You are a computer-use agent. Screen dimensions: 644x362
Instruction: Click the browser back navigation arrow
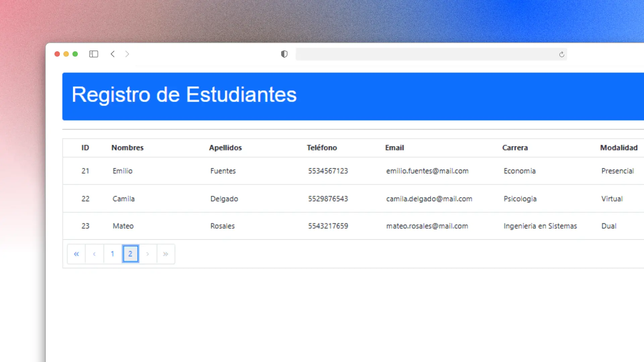[x=113, y=54]
